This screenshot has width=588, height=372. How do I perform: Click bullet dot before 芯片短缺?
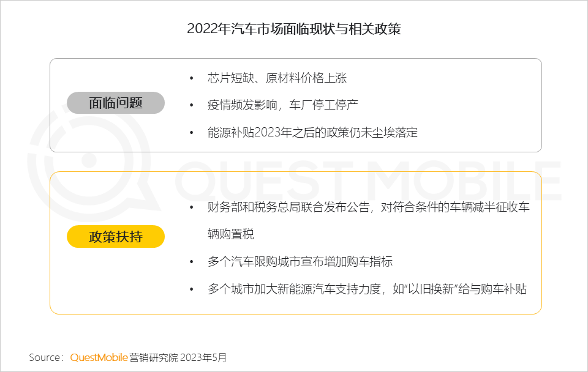pyautogui.click(x=192, y=78)
